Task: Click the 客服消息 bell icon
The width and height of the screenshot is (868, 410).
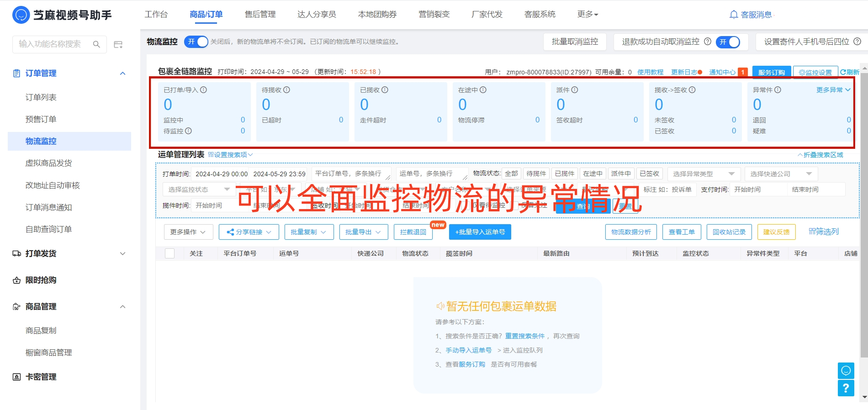Action: pyautogui.click(x=734, y=15)
